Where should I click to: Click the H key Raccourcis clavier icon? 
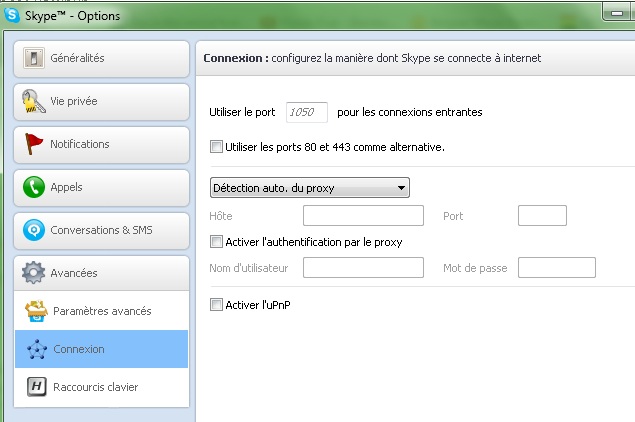[36, 387]
